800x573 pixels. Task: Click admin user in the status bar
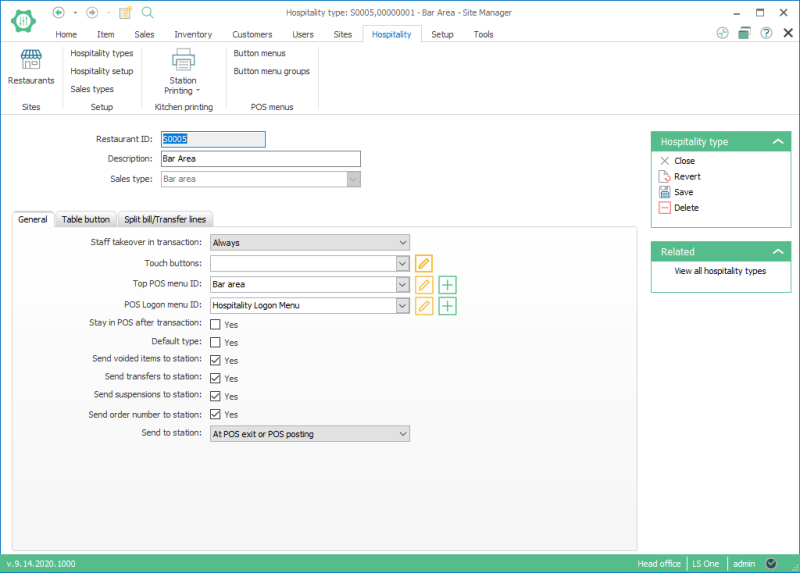click(x=744, y=564)
